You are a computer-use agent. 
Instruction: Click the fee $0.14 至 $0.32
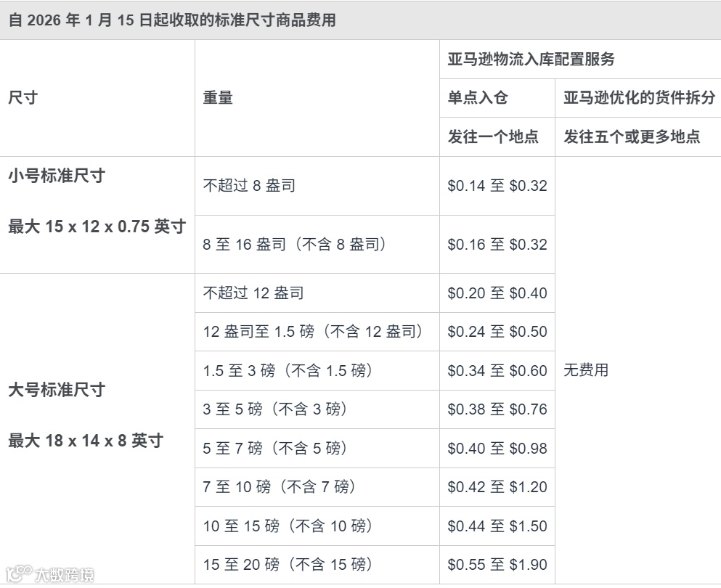click(497, 186)
